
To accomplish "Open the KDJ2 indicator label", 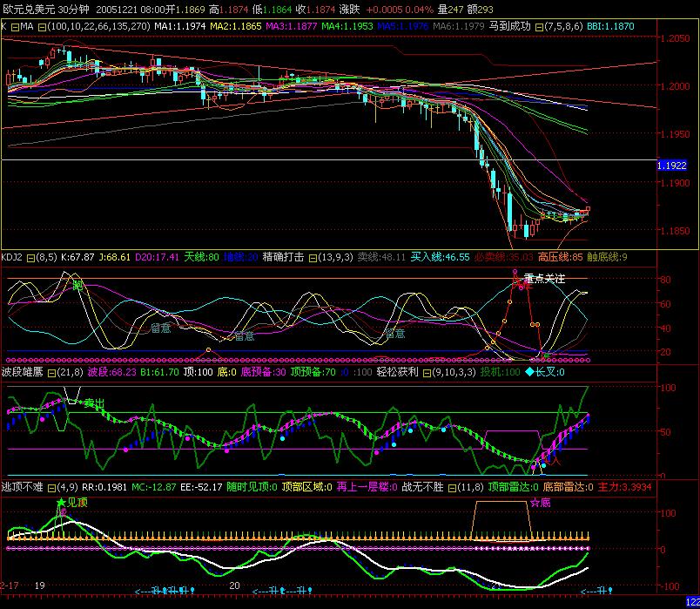I will click(12, 257).
